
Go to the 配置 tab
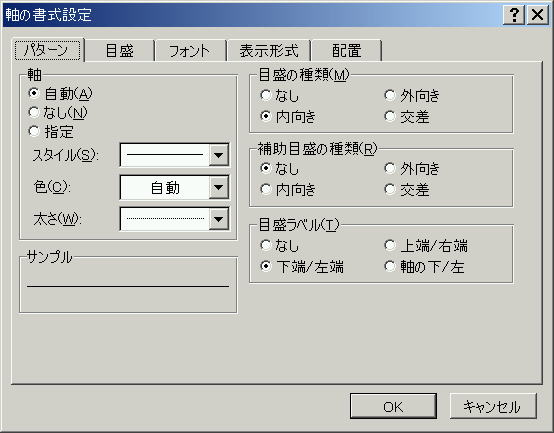click(346, 51)
